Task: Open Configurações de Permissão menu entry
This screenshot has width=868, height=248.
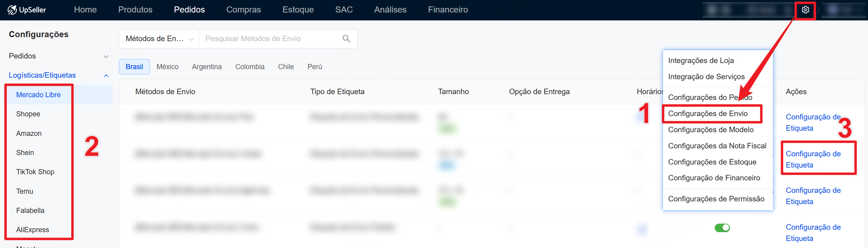Action: (716, 199)
